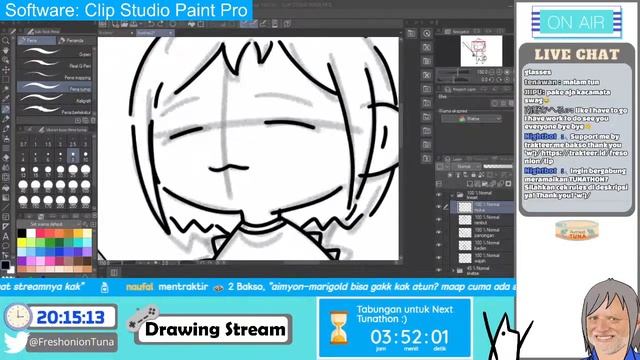The width and height of the screenshot is (640, 360).
Task: Hide the currently selected highlighted layer
Action: 439,207
